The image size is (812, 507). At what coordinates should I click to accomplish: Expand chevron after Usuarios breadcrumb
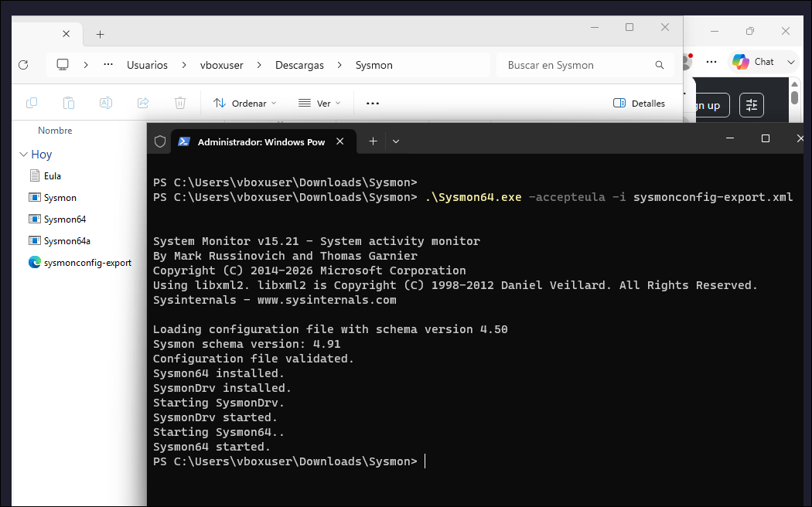tap(184, 65)
